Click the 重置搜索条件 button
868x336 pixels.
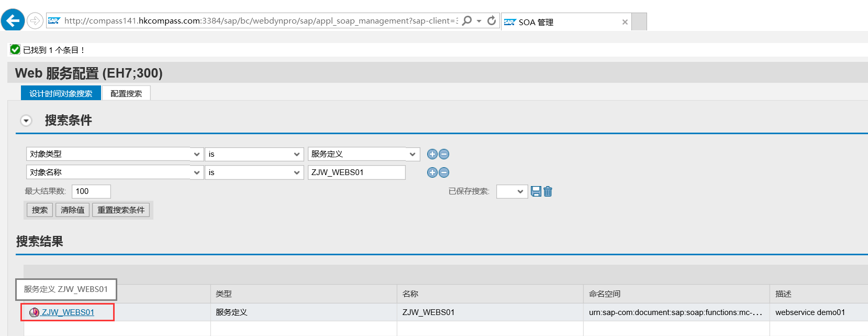point(121,210)
